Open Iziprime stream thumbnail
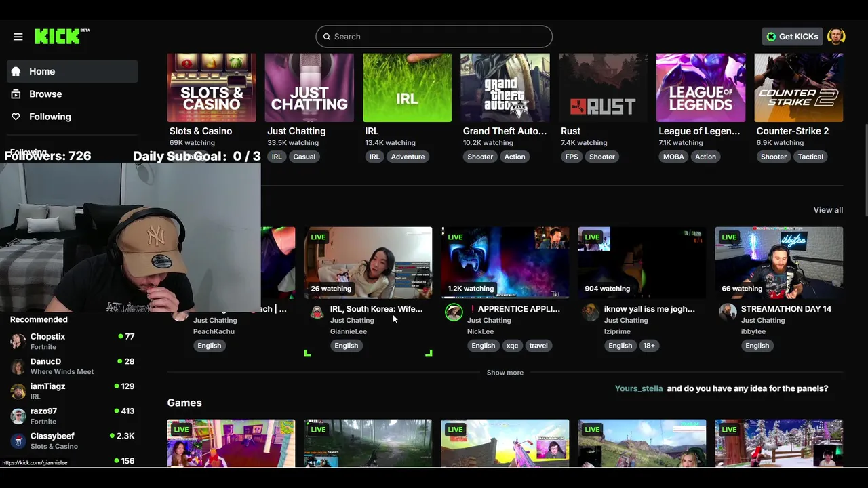This screenshot has width=868, height=488. [642, 262]
